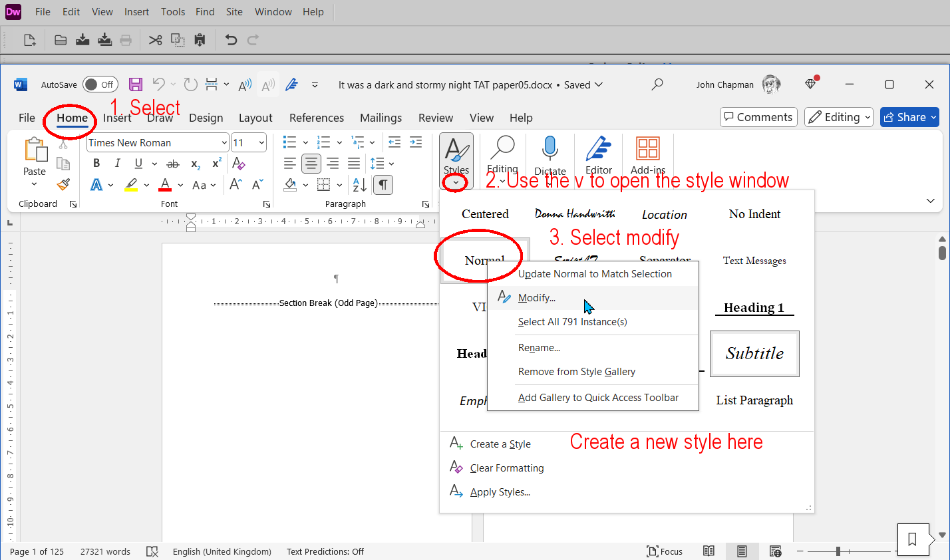Open the Editor tool
The width and height of the screenshot is (950, 560).
point(598,149)
